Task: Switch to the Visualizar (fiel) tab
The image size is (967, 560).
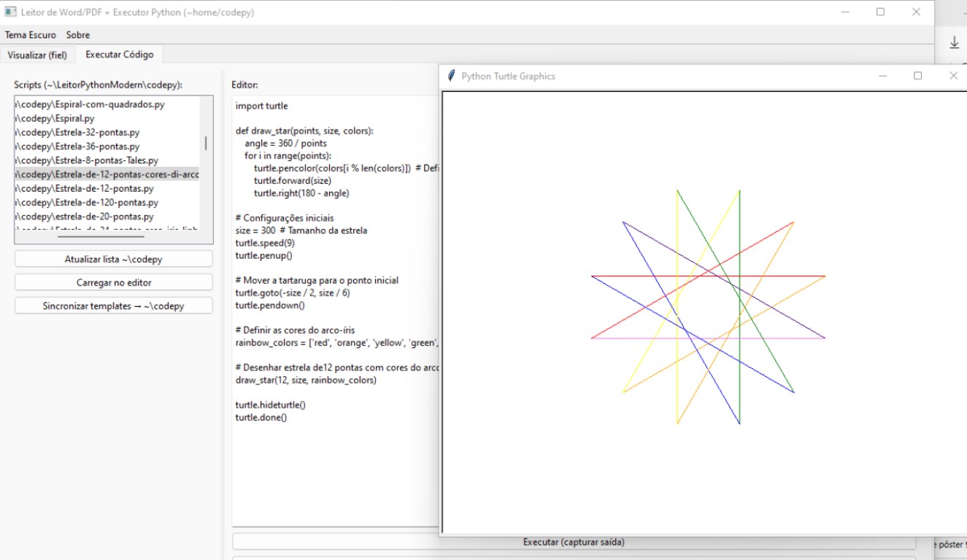Action: [x=37, y=55]
